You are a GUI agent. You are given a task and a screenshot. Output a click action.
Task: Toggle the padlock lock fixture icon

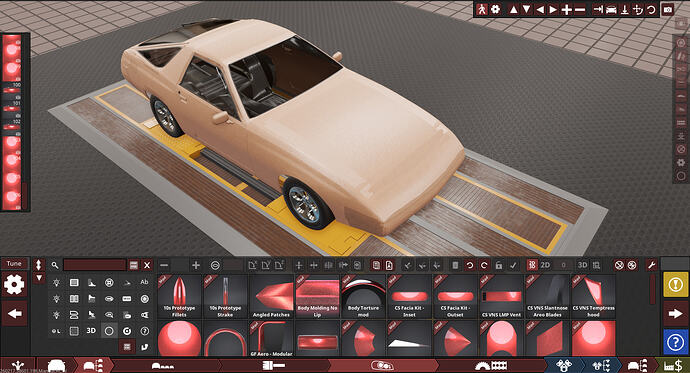coord(499,265)
